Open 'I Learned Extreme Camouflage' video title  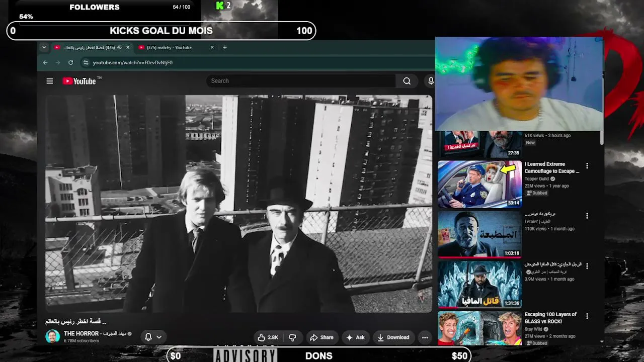(552, 167)
